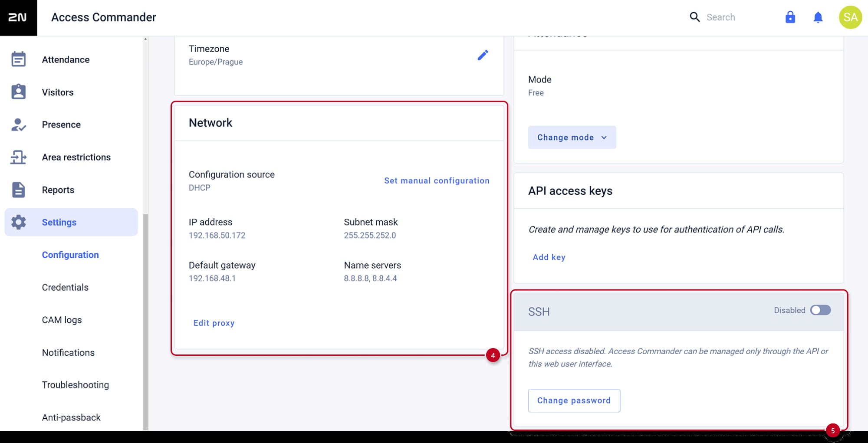Edit Timezone with the pencil icon

point(483,55)
